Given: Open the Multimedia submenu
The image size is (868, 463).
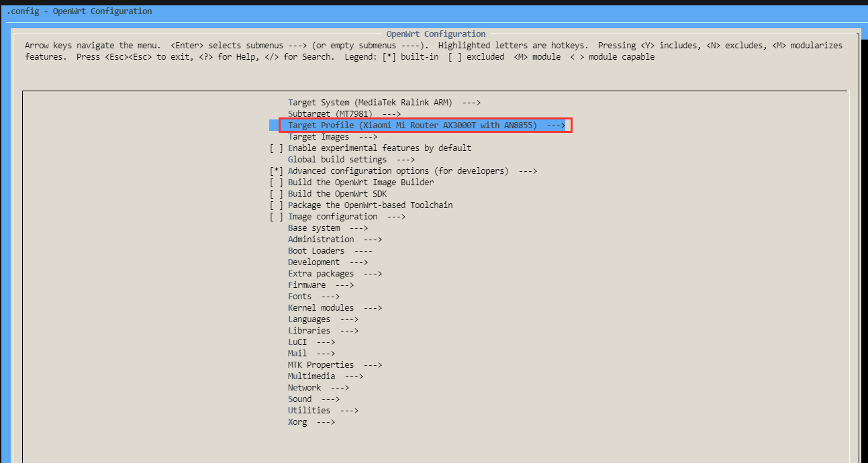Looking at the screenshot, I should (x=326, y=376).
